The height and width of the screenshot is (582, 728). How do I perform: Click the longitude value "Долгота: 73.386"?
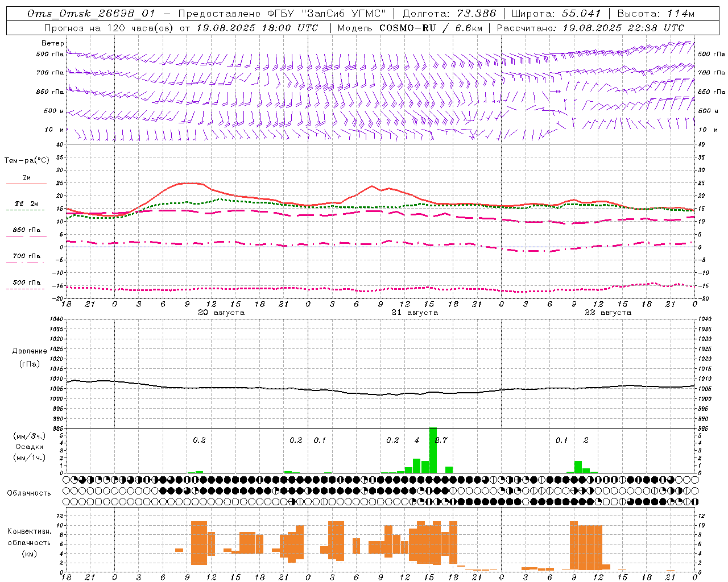click(x=449, y=14)
